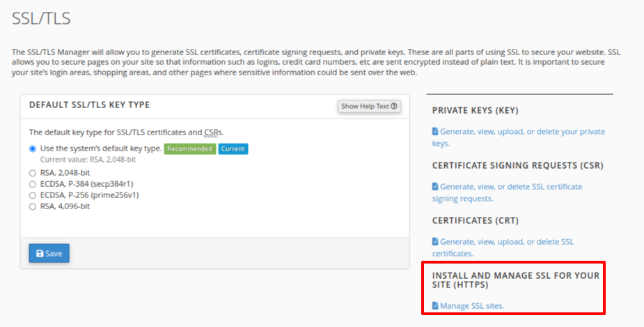Click the document icon beside private keys link

tap(435, 132)
